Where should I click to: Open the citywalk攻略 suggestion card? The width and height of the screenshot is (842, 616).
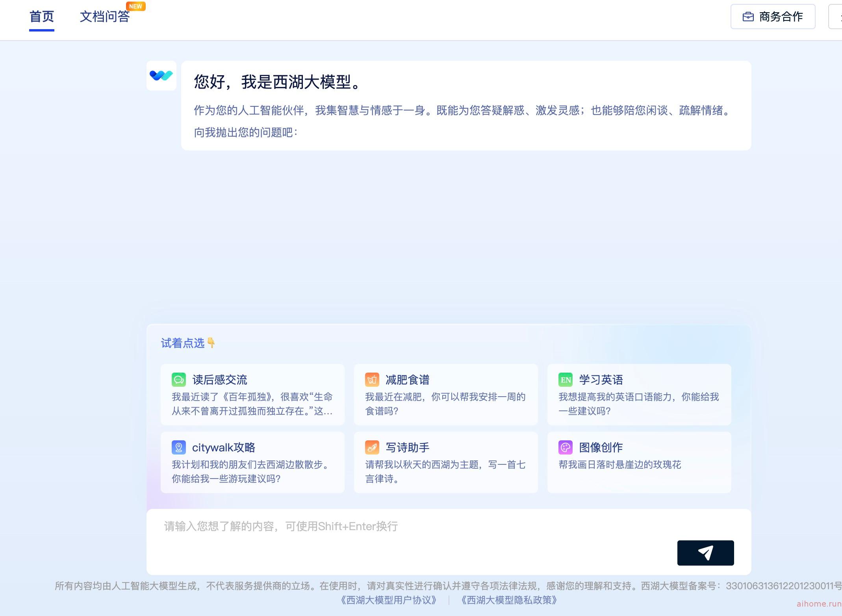point(252,462)
